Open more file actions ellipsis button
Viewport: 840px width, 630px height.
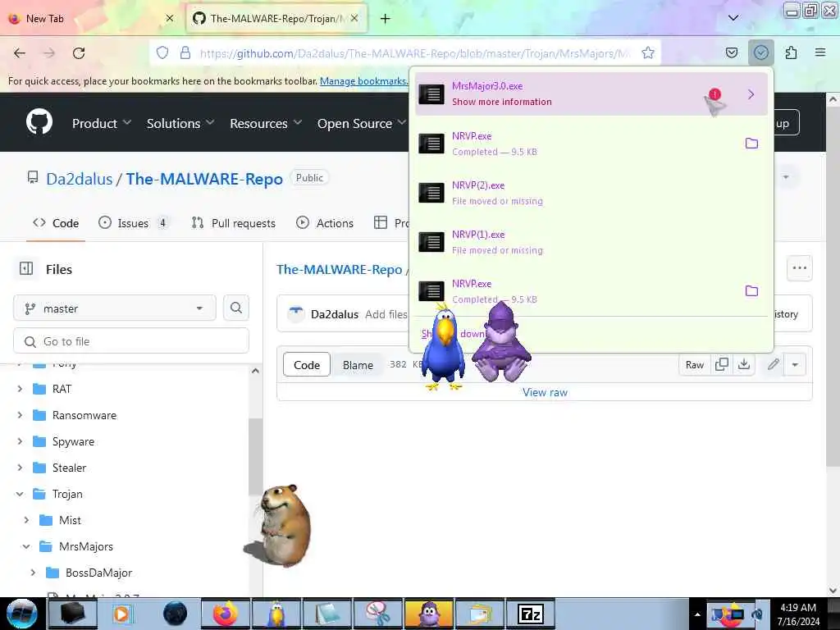coord(799,268)
